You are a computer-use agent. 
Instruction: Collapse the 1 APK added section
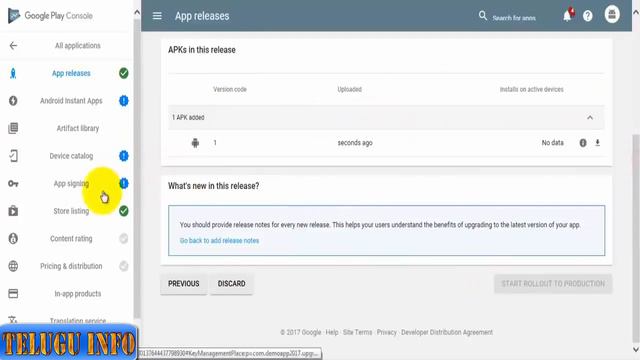pos(590,118)
